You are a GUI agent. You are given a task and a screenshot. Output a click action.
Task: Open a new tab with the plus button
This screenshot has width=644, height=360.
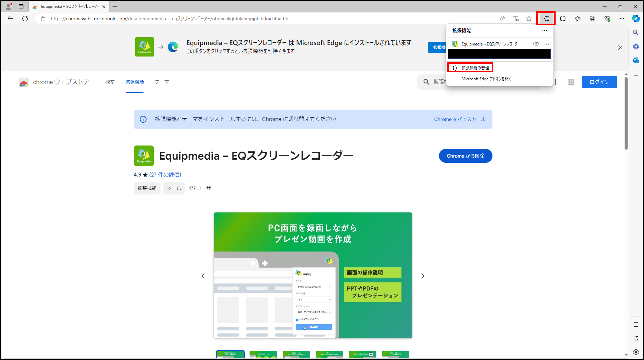click(115, 6)
